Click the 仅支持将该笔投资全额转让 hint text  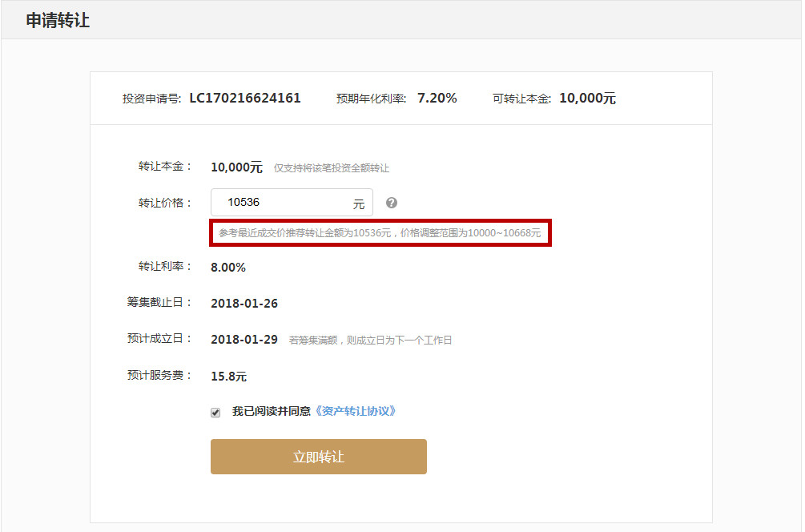pyautogui.click(x=332, y=168)
